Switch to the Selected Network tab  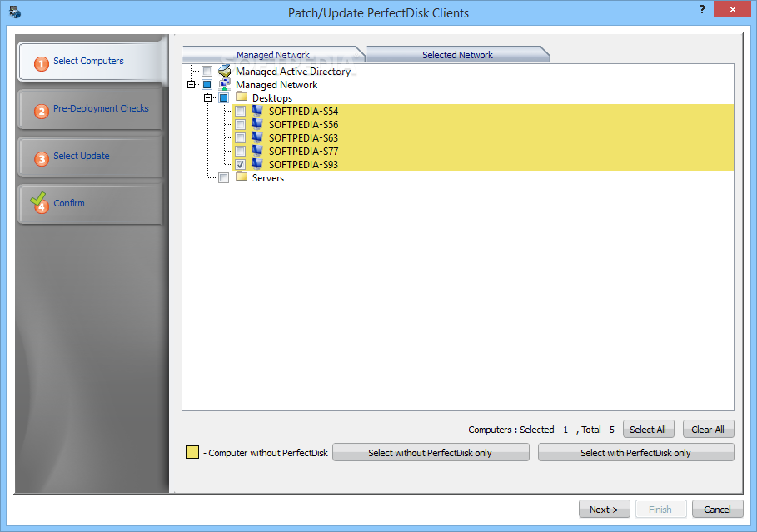[x=457, y=55]
